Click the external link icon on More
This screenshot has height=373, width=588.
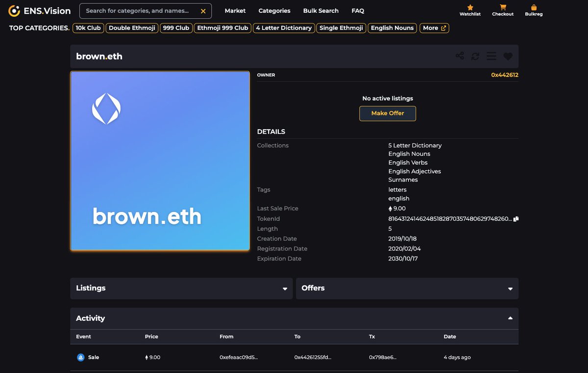443,28
